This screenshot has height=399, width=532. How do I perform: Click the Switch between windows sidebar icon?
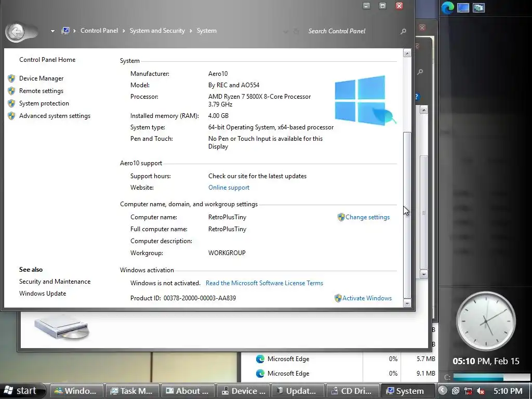coord(478,7)
